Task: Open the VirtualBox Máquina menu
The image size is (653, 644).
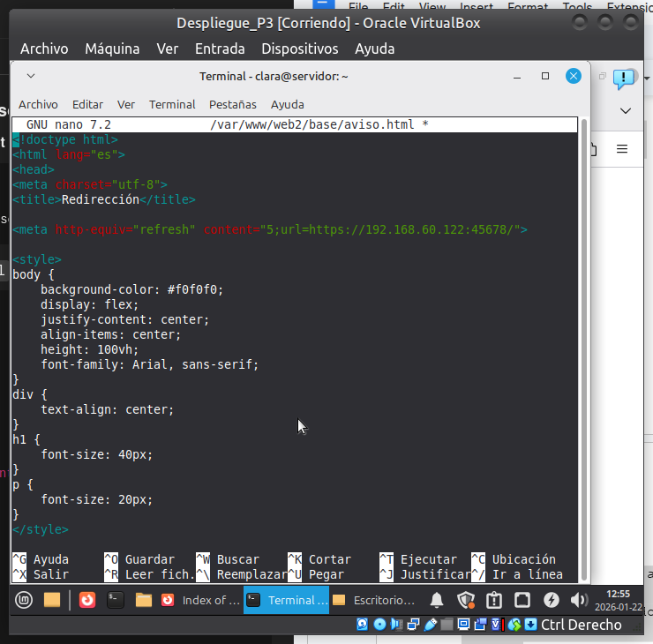Action: [112, 49]
